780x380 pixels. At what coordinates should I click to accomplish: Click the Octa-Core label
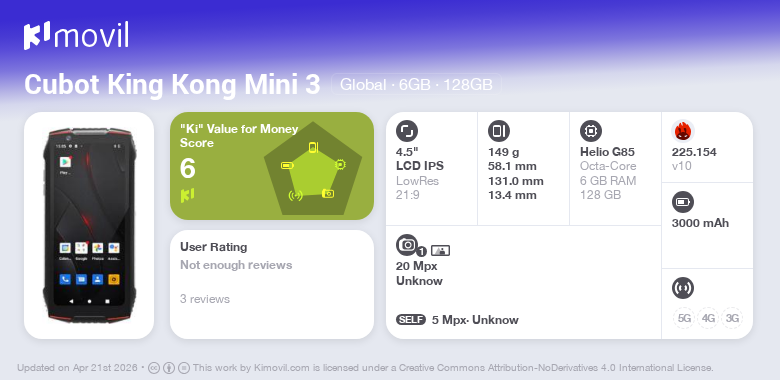(608, 166)
